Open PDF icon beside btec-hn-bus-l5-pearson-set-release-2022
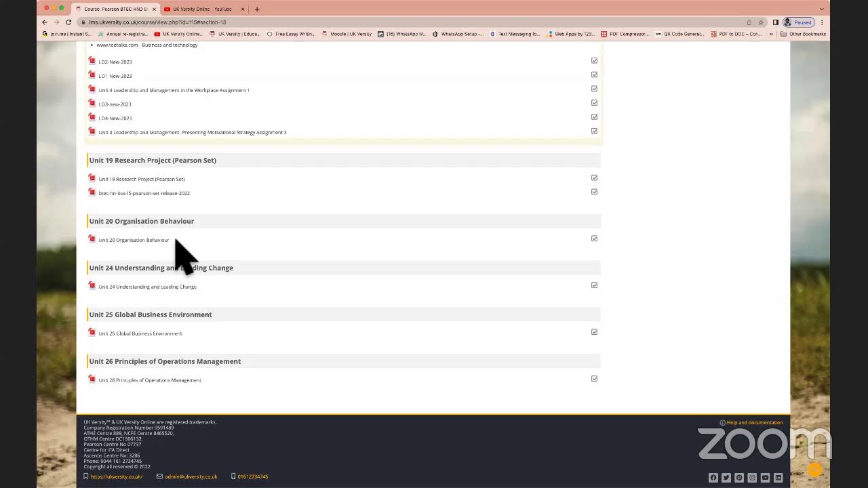Viewport: 868px width, 488px height. [x=92, y=192]
